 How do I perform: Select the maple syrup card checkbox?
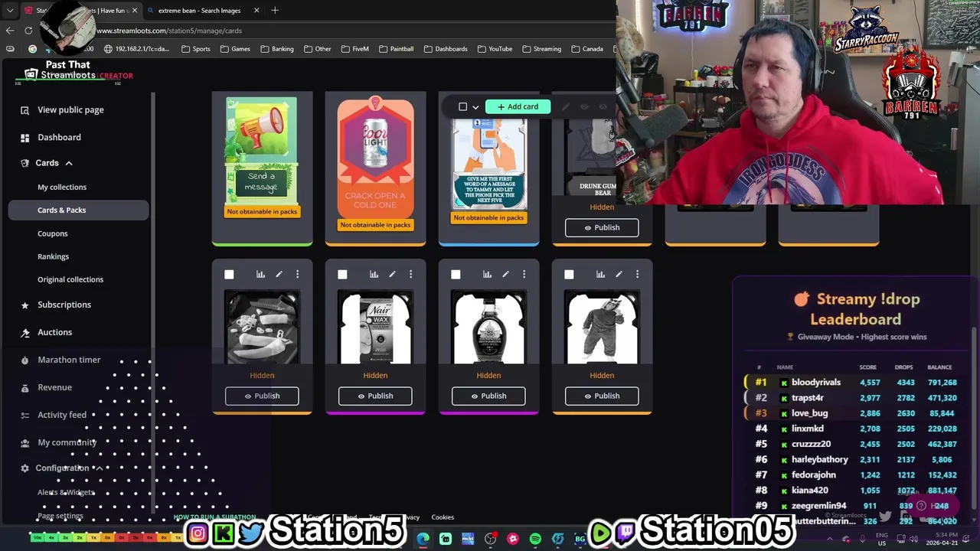(x=456, y=274)
